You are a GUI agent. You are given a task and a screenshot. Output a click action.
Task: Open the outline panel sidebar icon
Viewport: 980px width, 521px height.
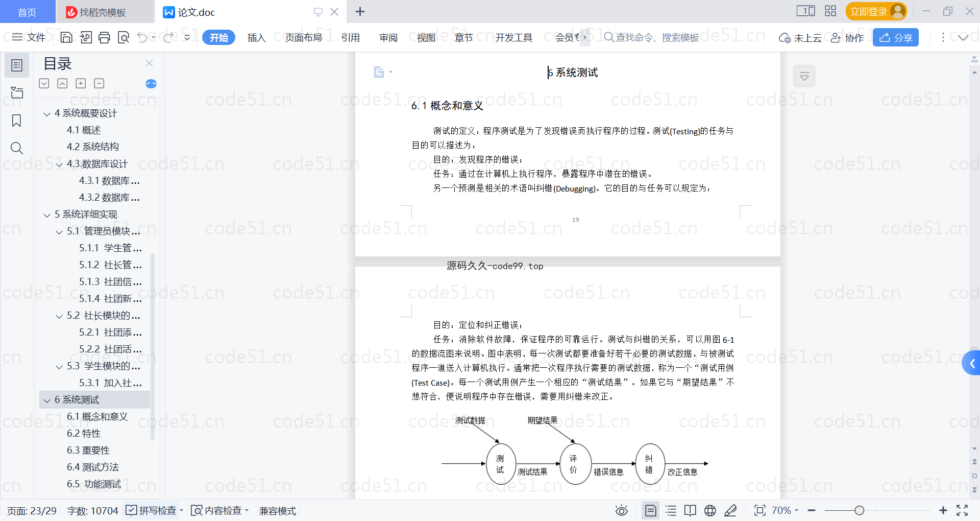17,65
